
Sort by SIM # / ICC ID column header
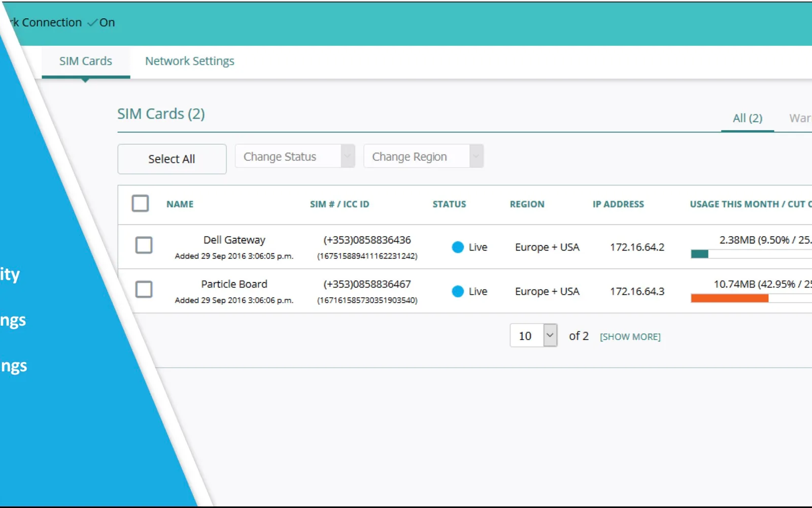click(x=340, y=204)
